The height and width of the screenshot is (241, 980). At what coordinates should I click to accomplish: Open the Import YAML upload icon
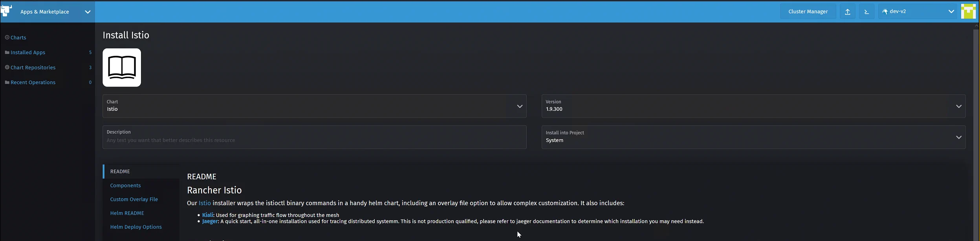click(847, 11)
